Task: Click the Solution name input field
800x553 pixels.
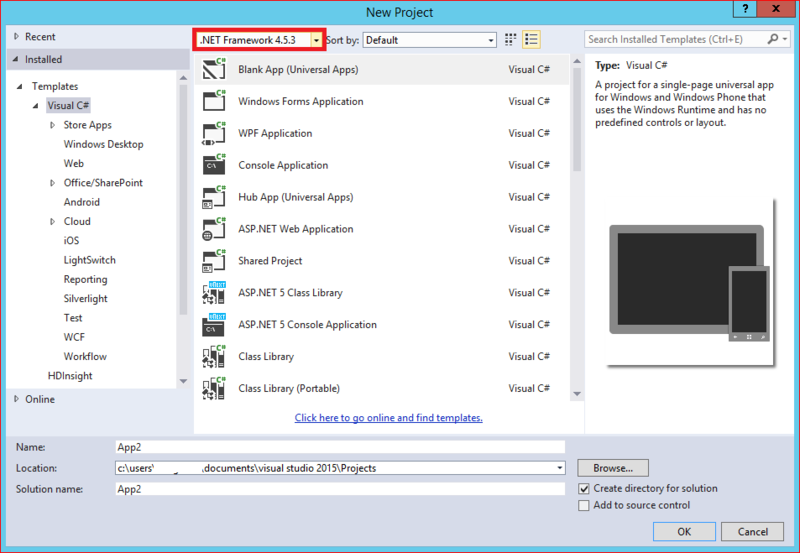Action: 340,489
